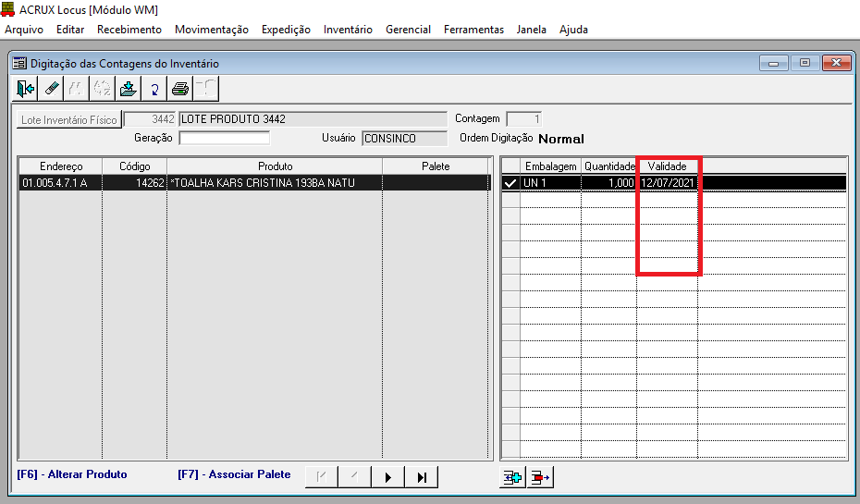Open the Janela menu

[531, 30]
